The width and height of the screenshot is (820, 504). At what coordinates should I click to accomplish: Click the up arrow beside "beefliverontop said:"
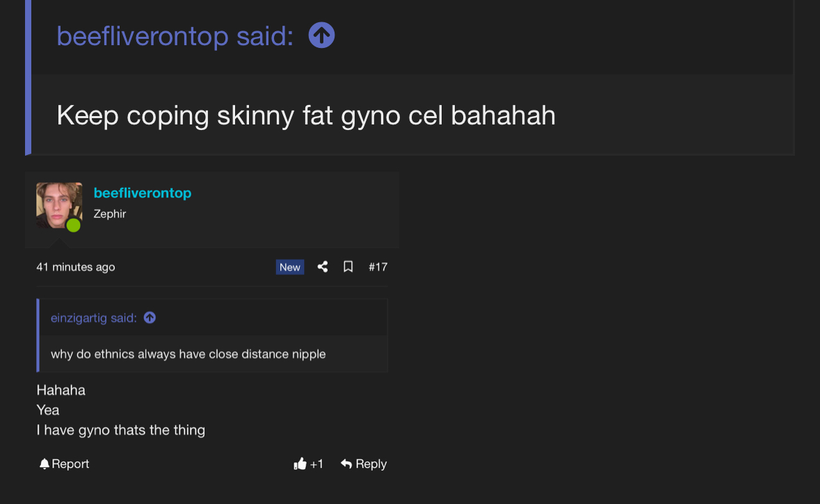(x=321, y=35)
